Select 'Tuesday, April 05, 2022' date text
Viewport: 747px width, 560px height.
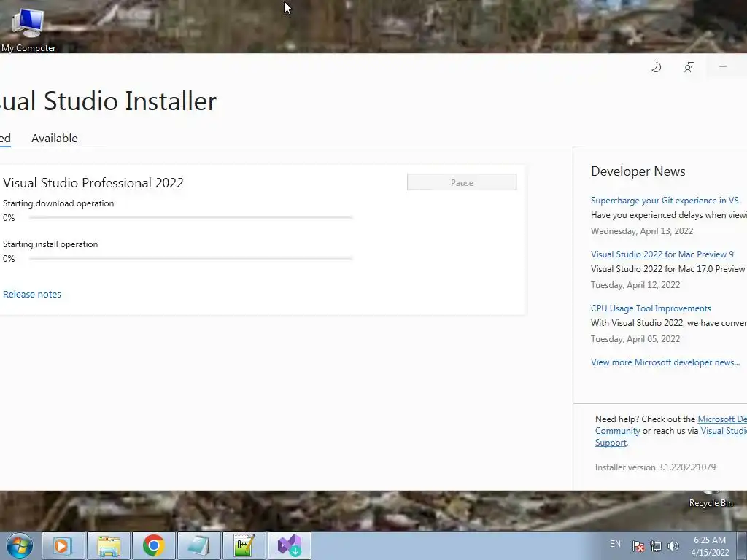pos(635,339)
